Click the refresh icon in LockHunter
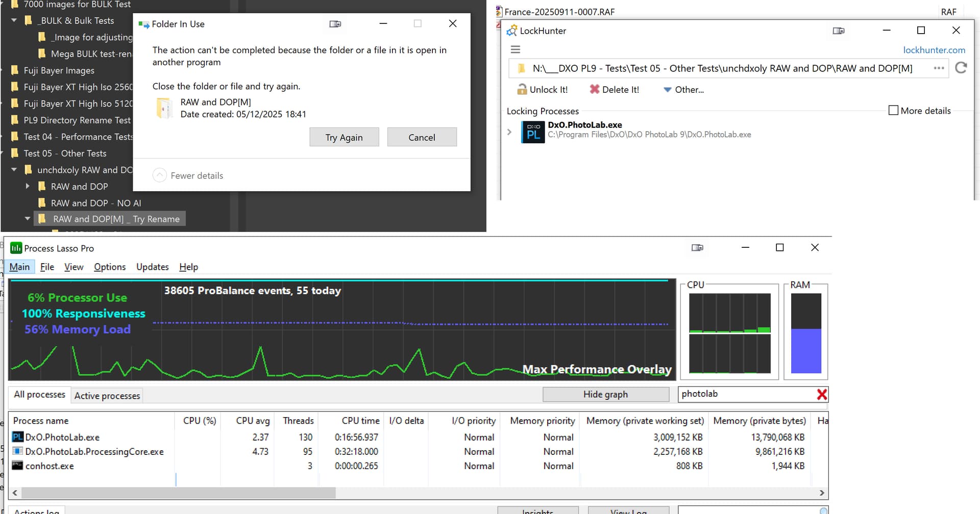This screenshot has height=514, width=980. point(961,68)
